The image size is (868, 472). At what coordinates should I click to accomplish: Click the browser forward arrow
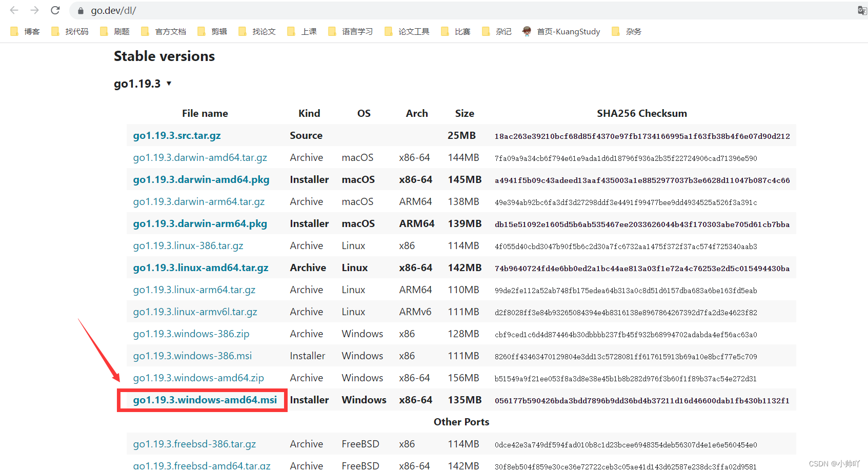34,10
